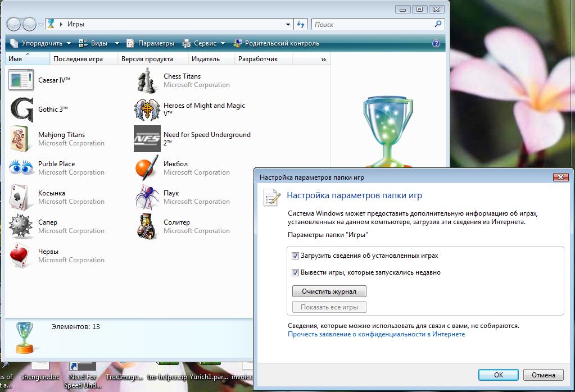575x392 pixels.
Task: Click the trophy icon in the address bar
Action: click(x=51, y=24)
